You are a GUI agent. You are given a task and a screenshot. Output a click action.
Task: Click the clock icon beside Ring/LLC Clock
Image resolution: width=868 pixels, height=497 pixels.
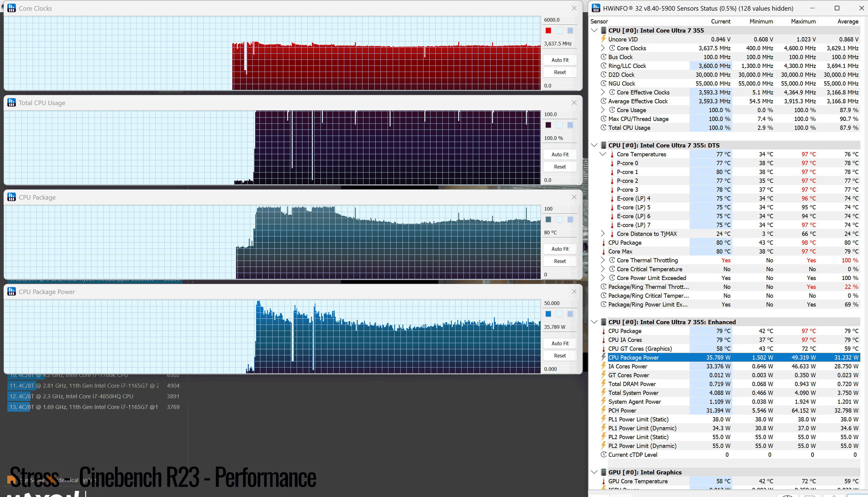pyautogui.click(x=603, y=66)
